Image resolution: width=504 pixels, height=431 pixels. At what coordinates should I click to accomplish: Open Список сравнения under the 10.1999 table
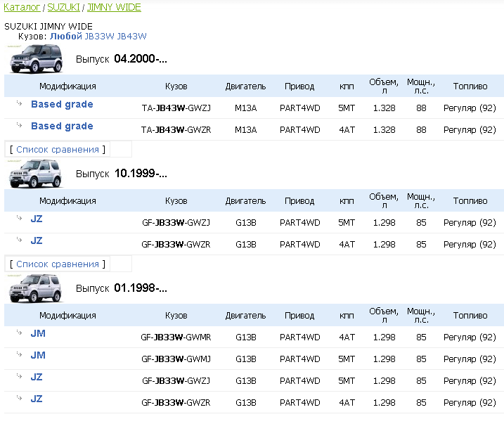(57, 264)
